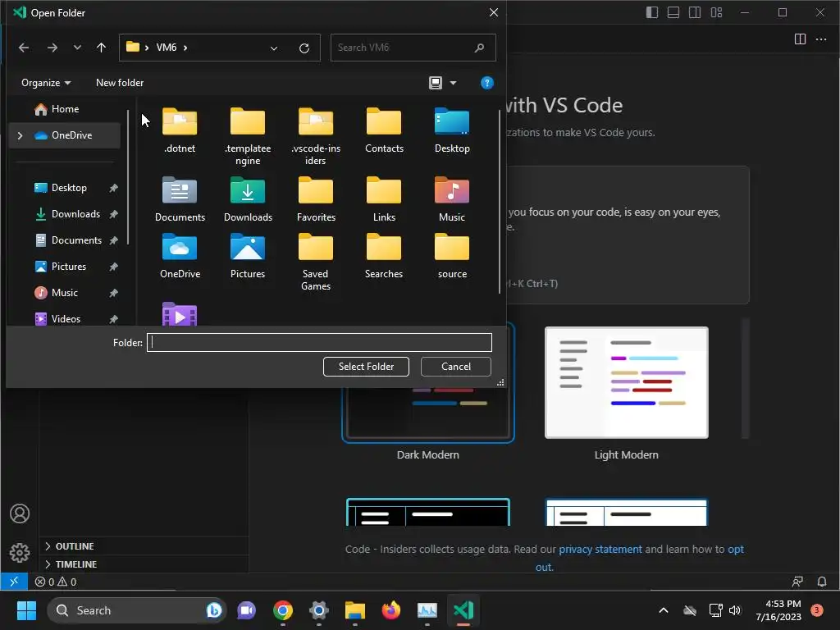
Task: Toggle VS Code panel layout
Action: pos(673,12)
